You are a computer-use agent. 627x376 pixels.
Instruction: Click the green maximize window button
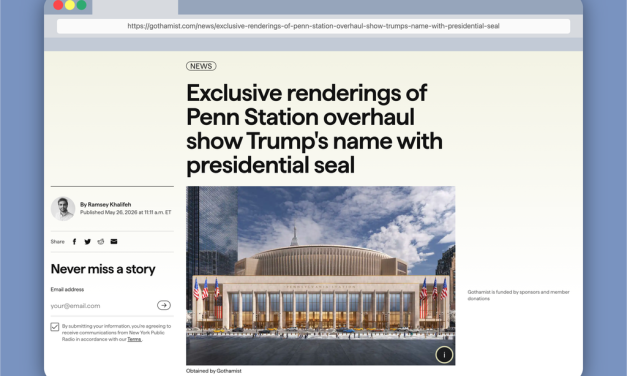82,5
